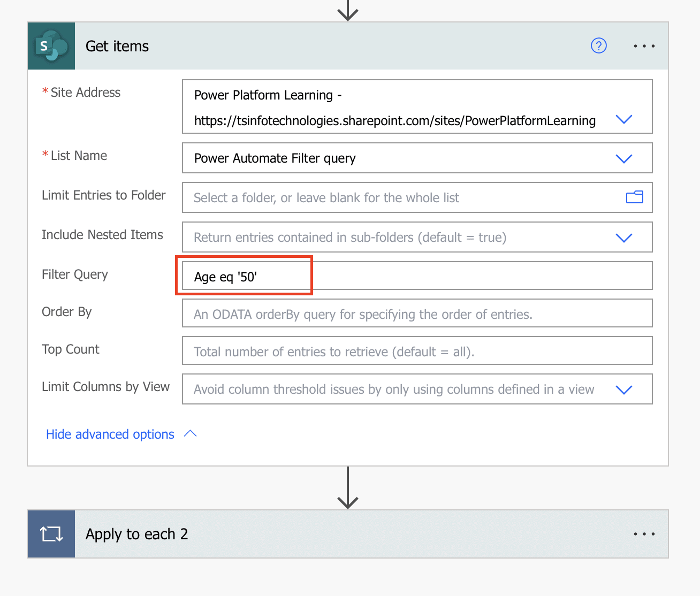Expand the Include Nested Items dropdown
This screenshot has height=596, width=700.
[624, 237]
